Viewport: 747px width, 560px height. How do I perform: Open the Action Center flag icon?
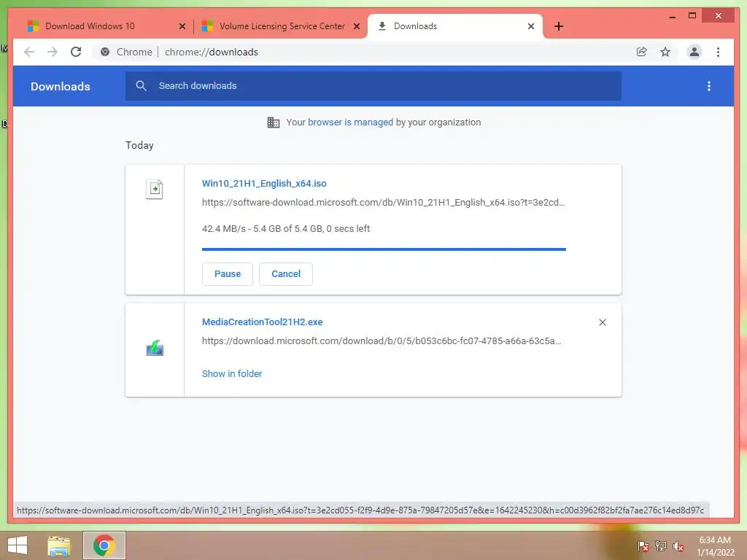(643, 545)
